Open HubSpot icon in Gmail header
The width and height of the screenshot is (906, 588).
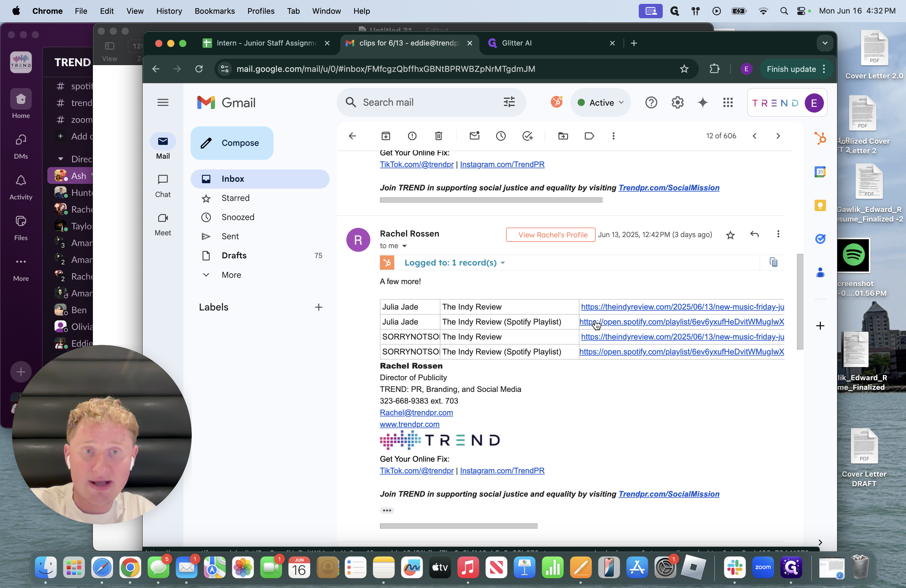click(557, 102)
